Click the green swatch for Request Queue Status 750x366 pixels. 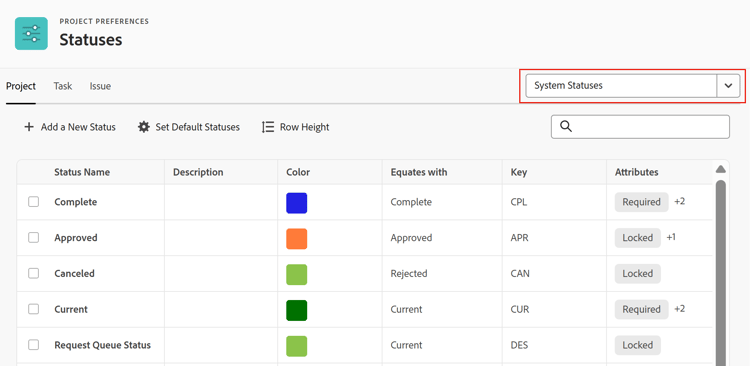pos(297,346)
